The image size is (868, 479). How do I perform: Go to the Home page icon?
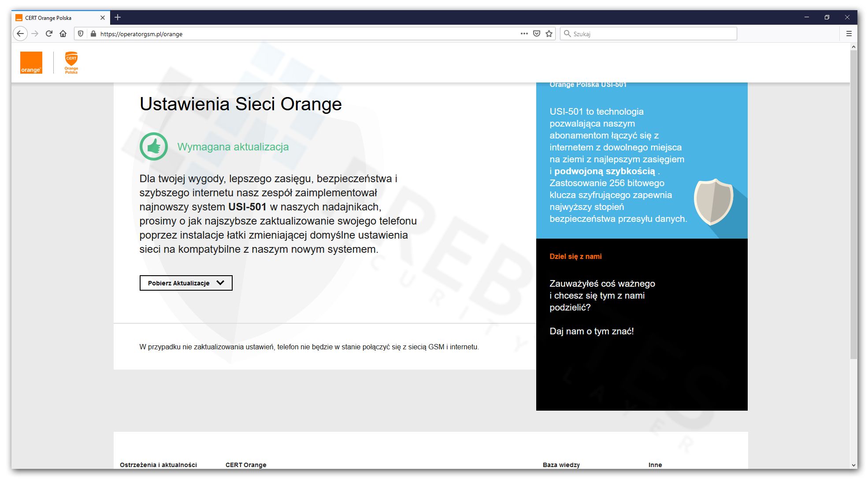[63, 34]
